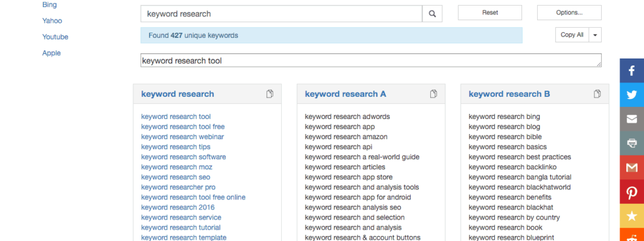
Task: Share via email envelope icon
Action: pyautogui.click(x=631, y=119)
